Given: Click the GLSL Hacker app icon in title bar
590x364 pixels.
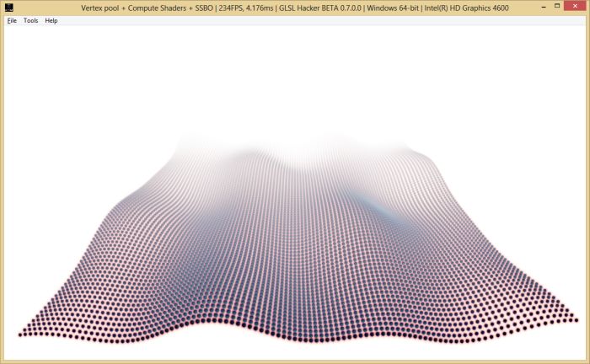Looking at the screenshot, I should (x=8, y=8).
